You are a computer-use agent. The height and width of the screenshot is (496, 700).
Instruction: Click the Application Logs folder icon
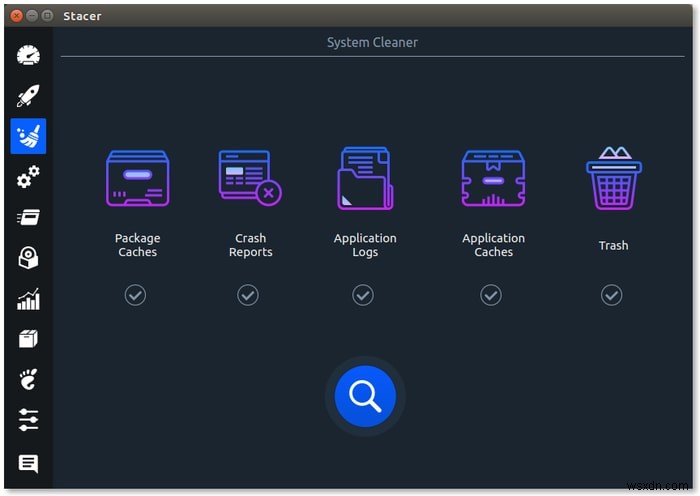[x=365, y=178]
